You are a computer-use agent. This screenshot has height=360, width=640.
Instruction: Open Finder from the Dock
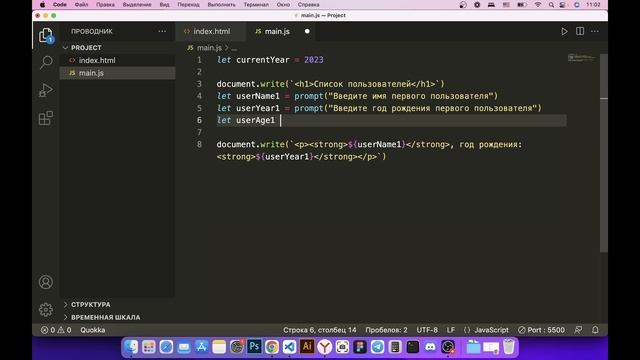tap(131, 347)
